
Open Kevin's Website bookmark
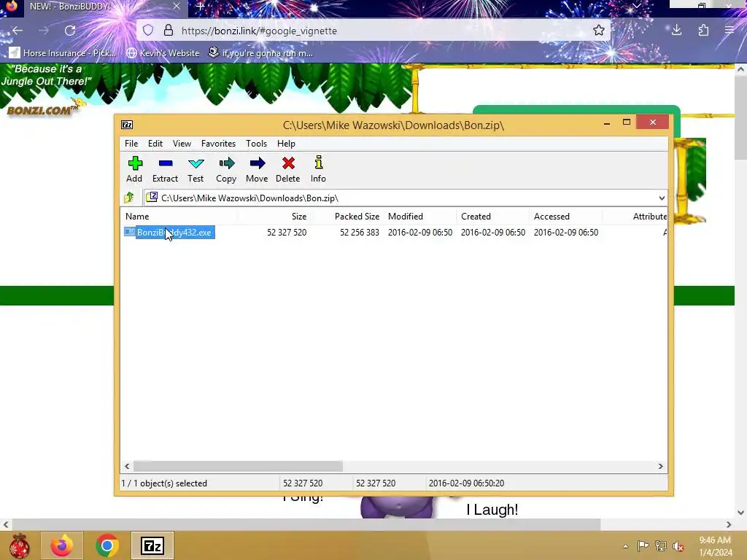tap(163, 52)
